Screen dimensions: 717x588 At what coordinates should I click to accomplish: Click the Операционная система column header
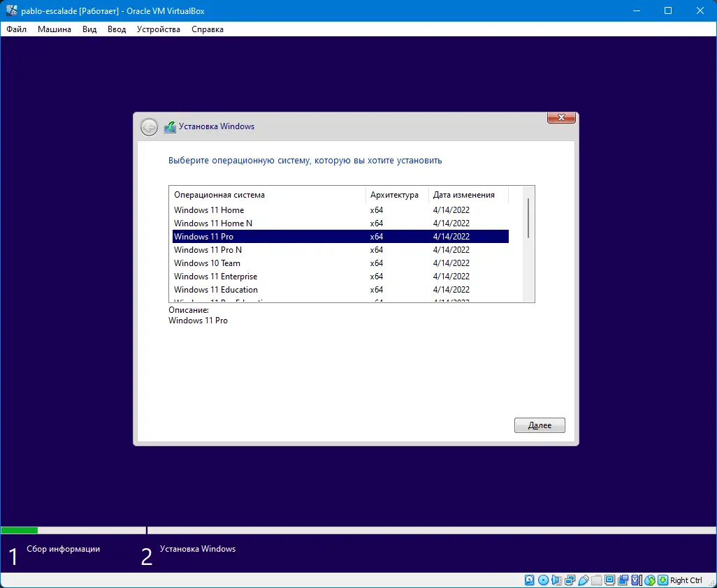(268, 195)
